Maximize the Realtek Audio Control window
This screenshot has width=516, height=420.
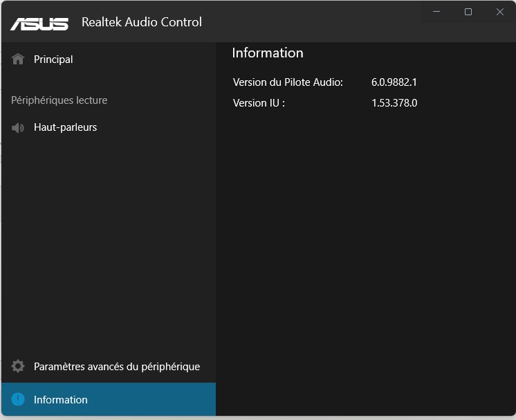(468, 12)
